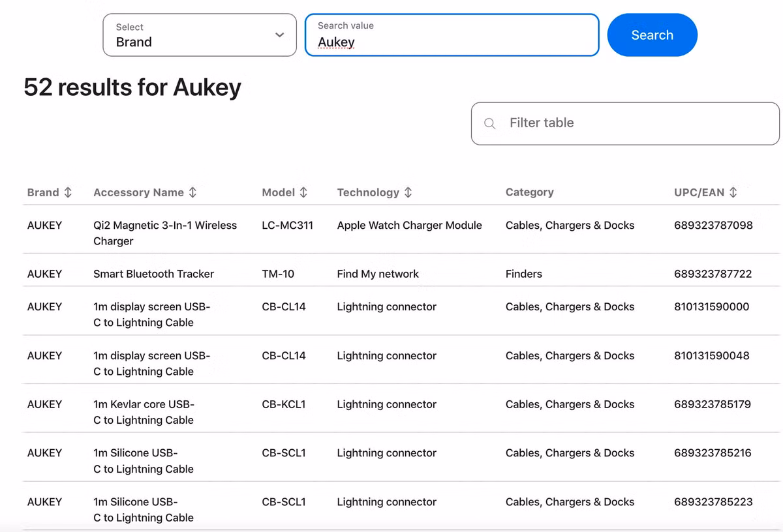
Task: Click the Find My network technology cell
Action: [x=378, y=274]
